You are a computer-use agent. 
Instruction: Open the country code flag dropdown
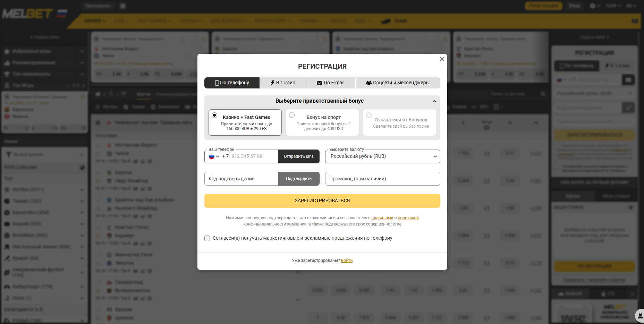(x=214, y=156)
